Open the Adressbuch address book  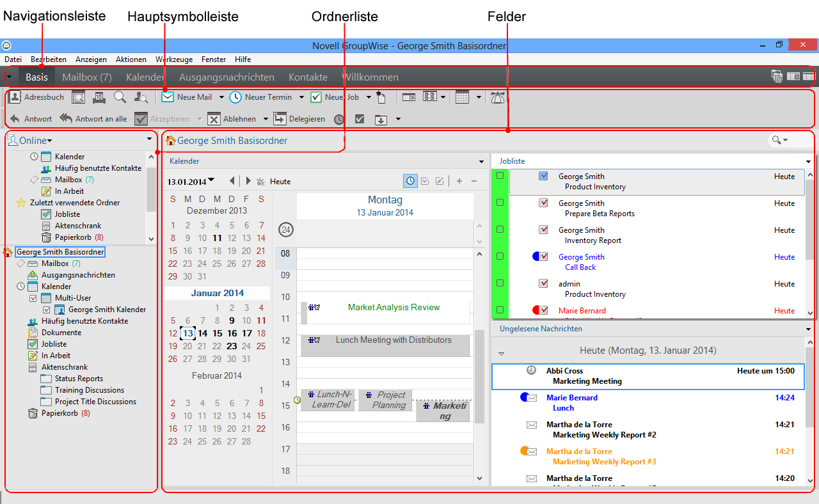click(36, 97)
